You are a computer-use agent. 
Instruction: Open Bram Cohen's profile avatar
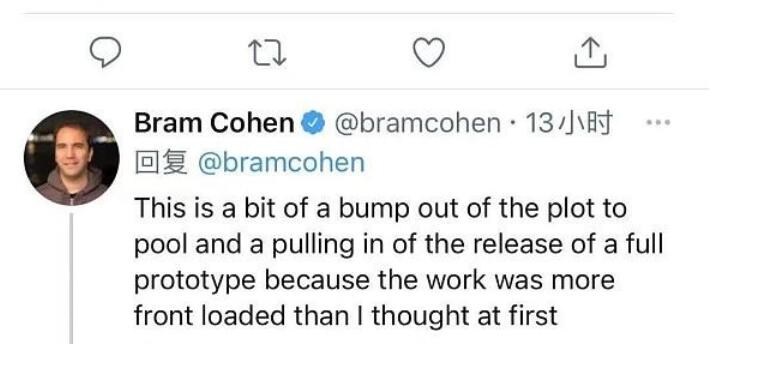pos(72,158)
